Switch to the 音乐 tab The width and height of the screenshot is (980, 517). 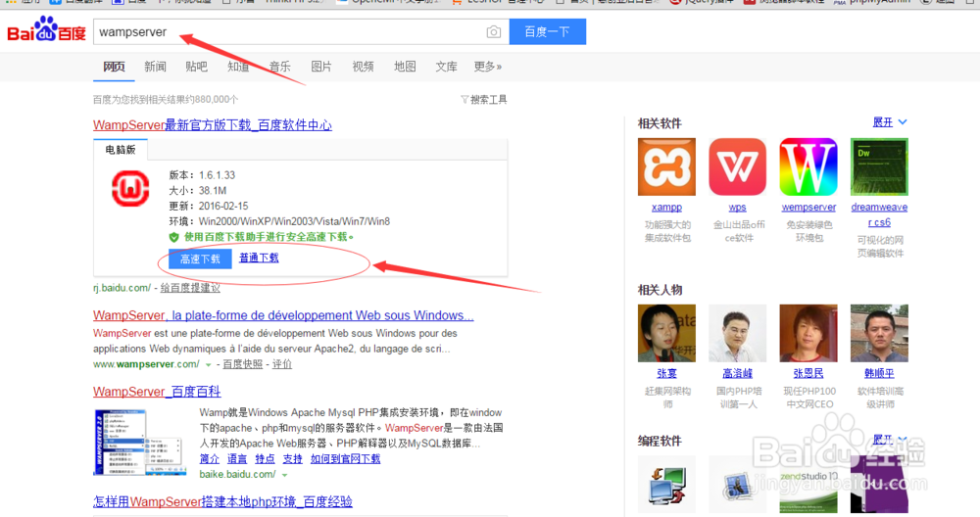point(279,67)
